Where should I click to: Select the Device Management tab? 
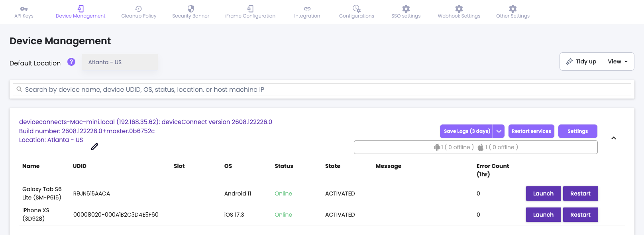click(80, 12)
